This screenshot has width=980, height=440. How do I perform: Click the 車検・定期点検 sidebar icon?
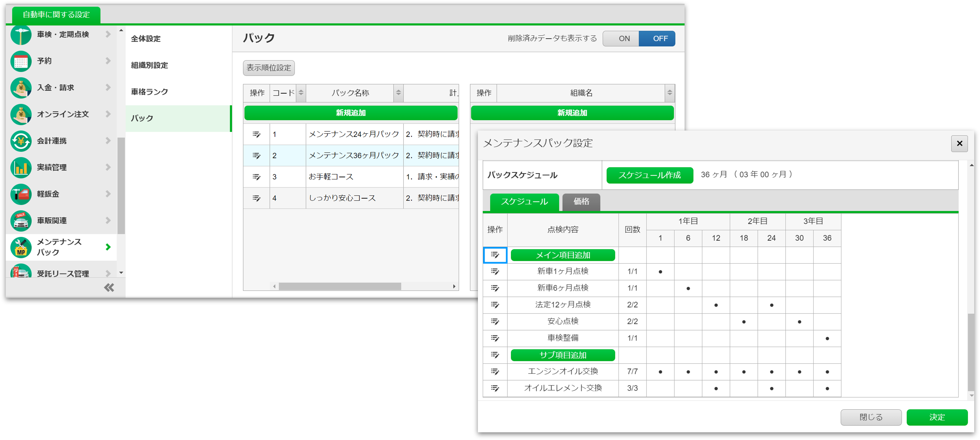[x=21, y=35]
